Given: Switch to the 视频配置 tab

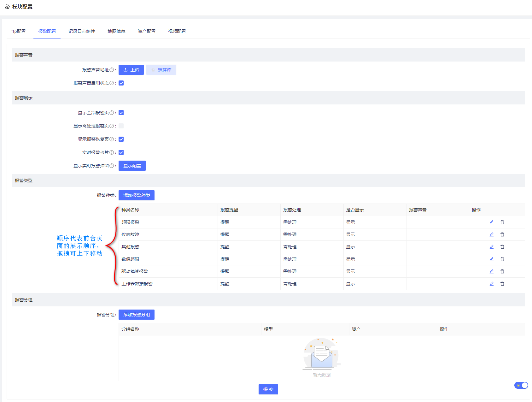Looking at the screenshot, I should (177, 31).
